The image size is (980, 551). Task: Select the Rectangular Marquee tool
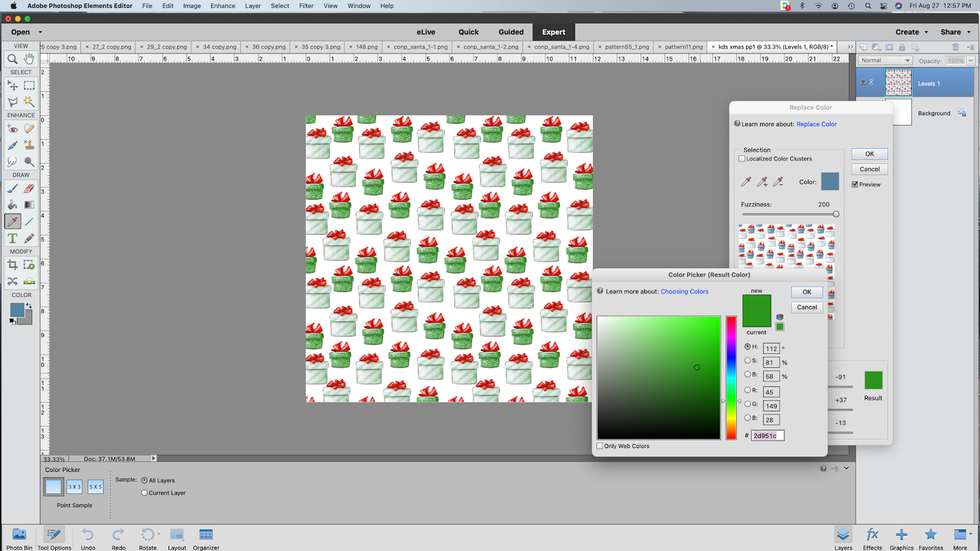29,86
